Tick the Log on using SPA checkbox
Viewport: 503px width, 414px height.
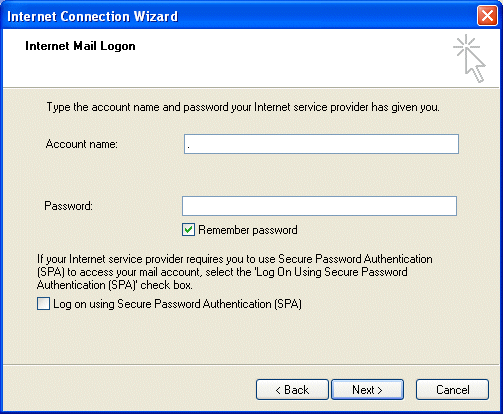coord(43,304)
